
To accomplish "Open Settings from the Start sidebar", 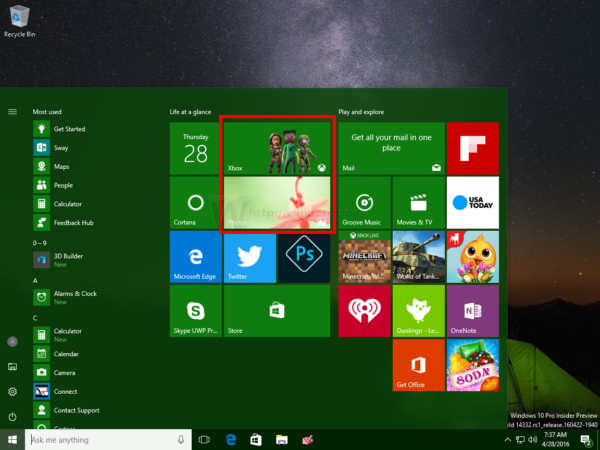I will click(12, 391).
